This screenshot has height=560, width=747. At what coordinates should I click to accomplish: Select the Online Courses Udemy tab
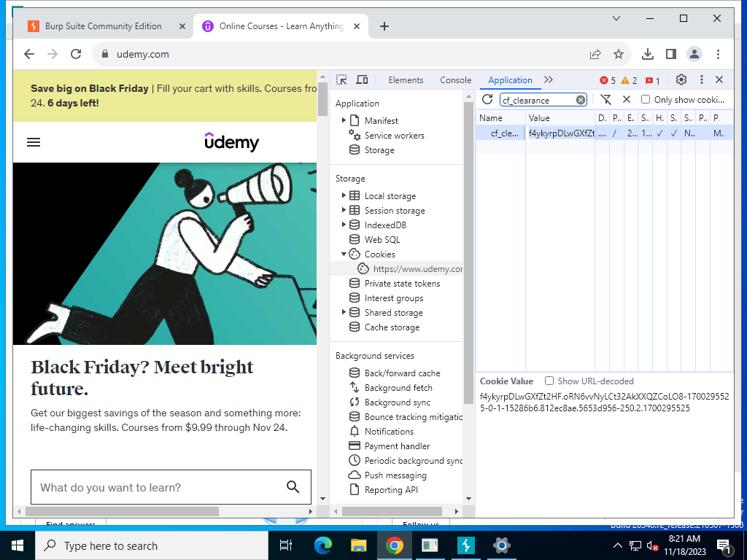pyautogui.click(x=280, y=26)
